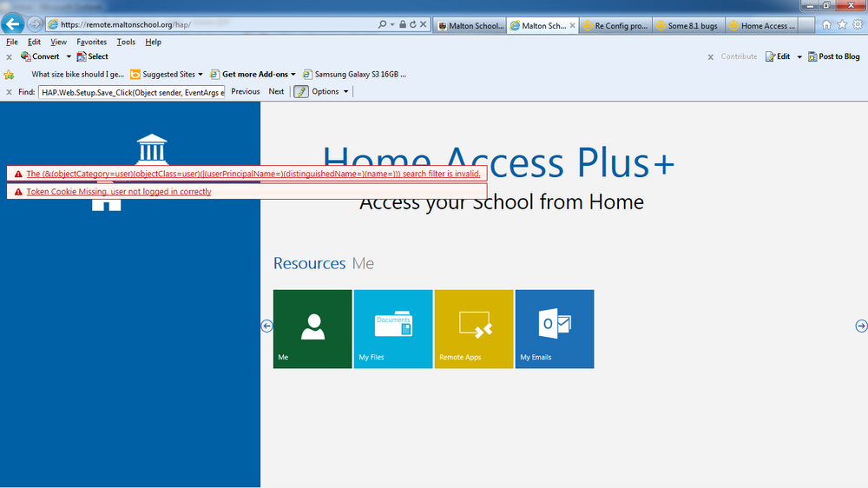Select the Me heading next to Resources
Screen dimensions: 868x488
363,263
